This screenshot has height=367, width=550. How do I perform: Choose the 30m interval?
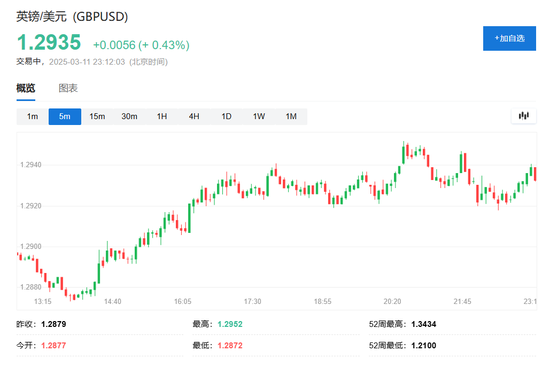[x=129, y=116]
